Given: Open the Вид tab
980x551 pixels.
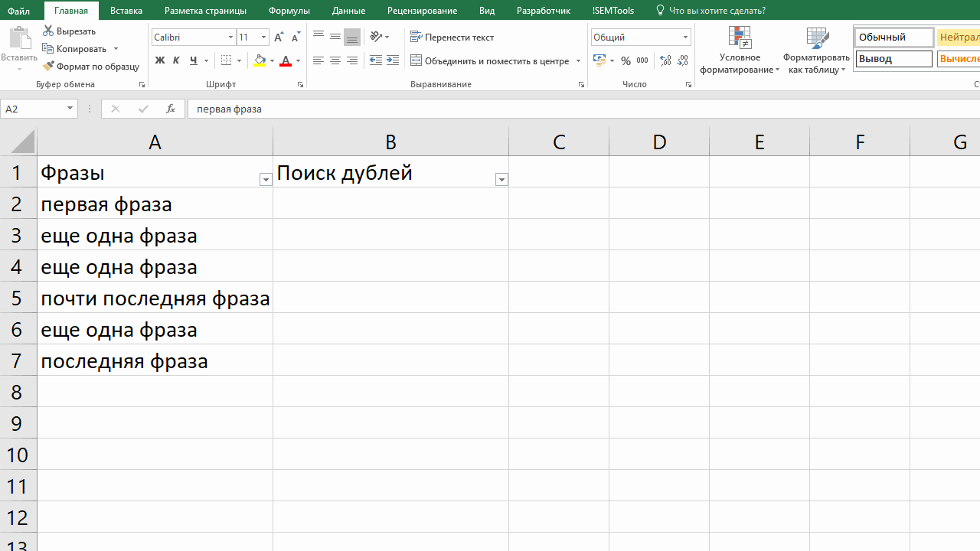Looking at the screenshot, I should click(x=487, y=11).
